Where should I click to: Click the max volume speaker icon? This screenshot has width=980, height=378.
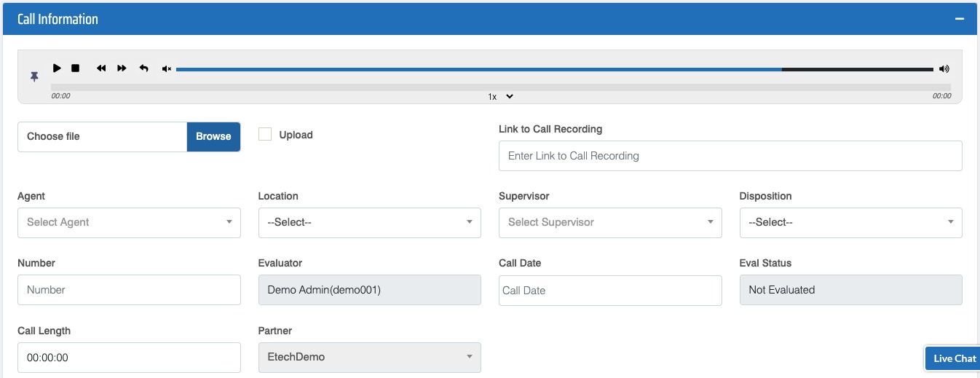pos(944,69)
